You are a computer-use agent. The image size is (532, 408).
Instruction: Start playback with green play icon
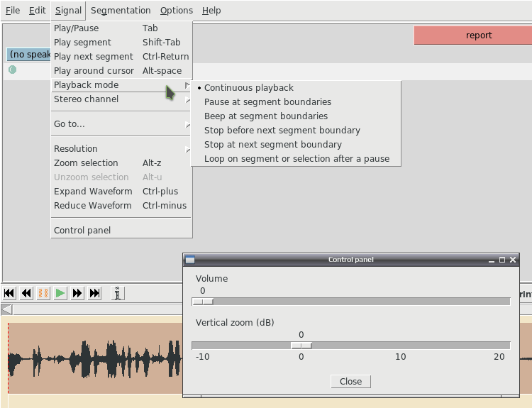pos(60,293)
